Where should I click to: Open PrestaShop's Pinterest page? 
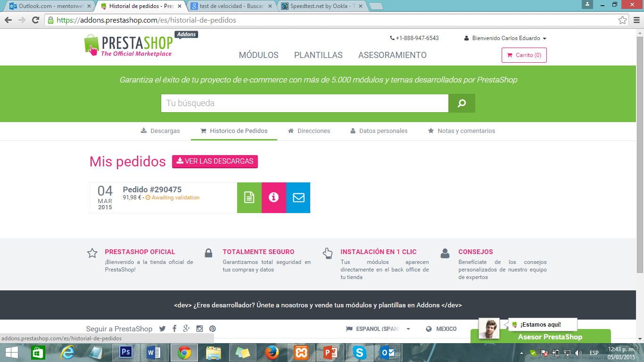(x=213, y=329)
